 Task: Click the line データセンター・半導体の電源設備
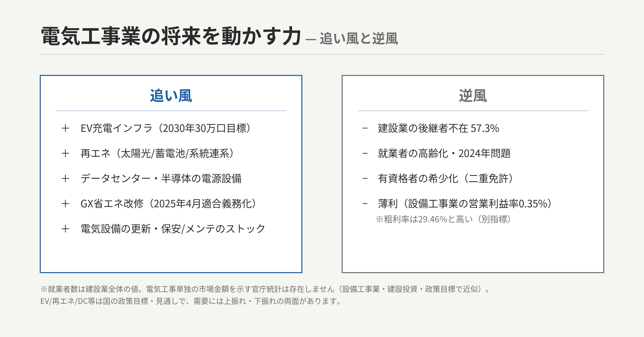click(161, 179)
